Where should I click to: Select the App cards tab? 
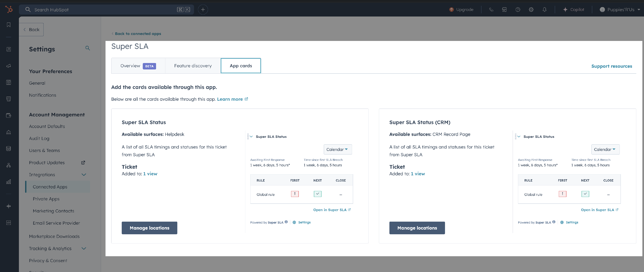tap(241, 66)
